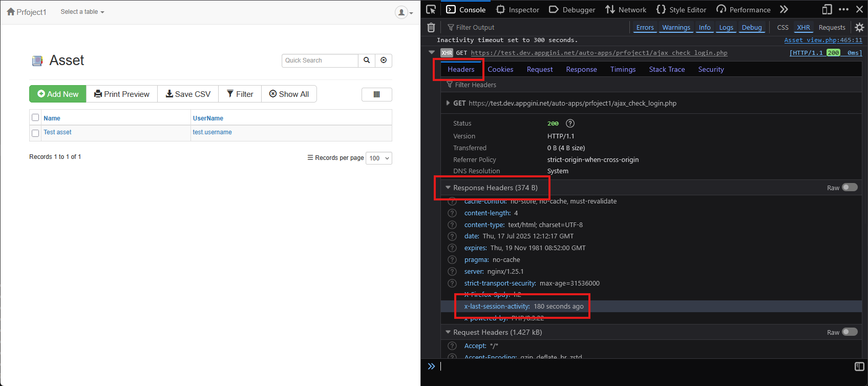Enable Raw toggle for Response Headers
The height and width of the screenshot is (386, 868).
(x=850, y=188)
